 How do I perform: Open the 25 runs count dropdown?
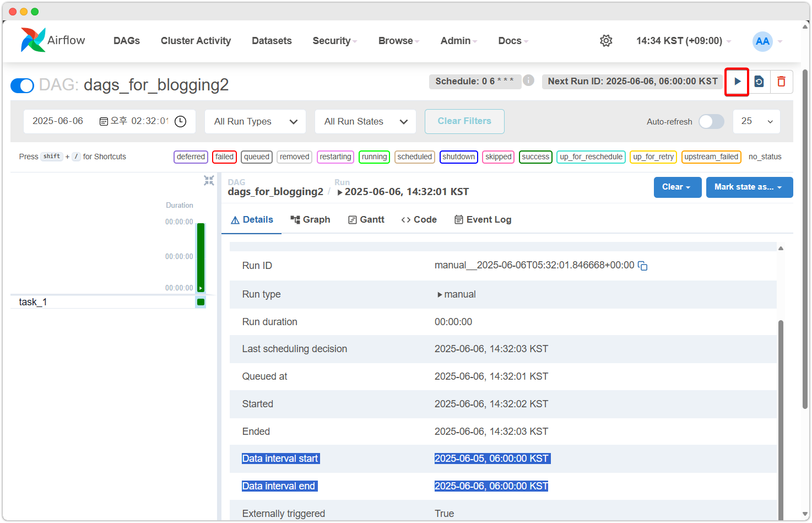756,121
